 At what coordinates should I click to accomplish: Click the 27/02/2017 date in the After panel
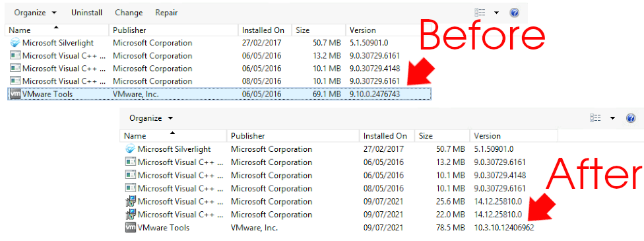click(x=383, y=149)
